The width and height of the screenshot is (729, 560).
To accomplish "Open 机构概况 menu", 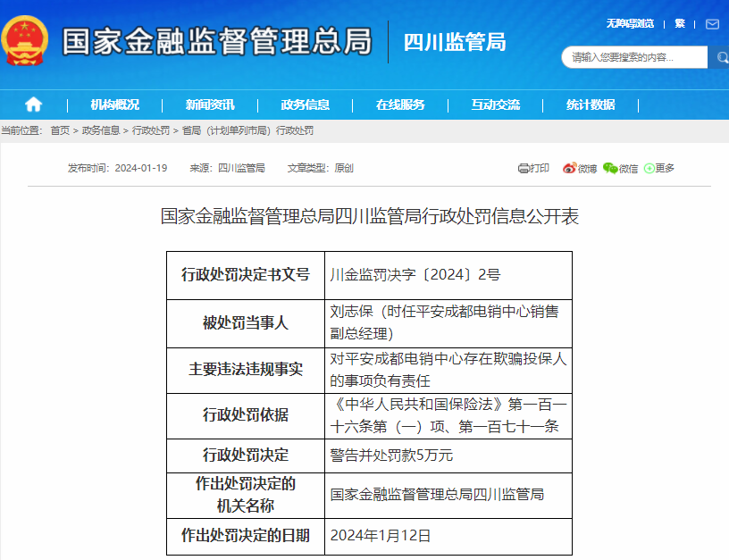I will point(115,104).
